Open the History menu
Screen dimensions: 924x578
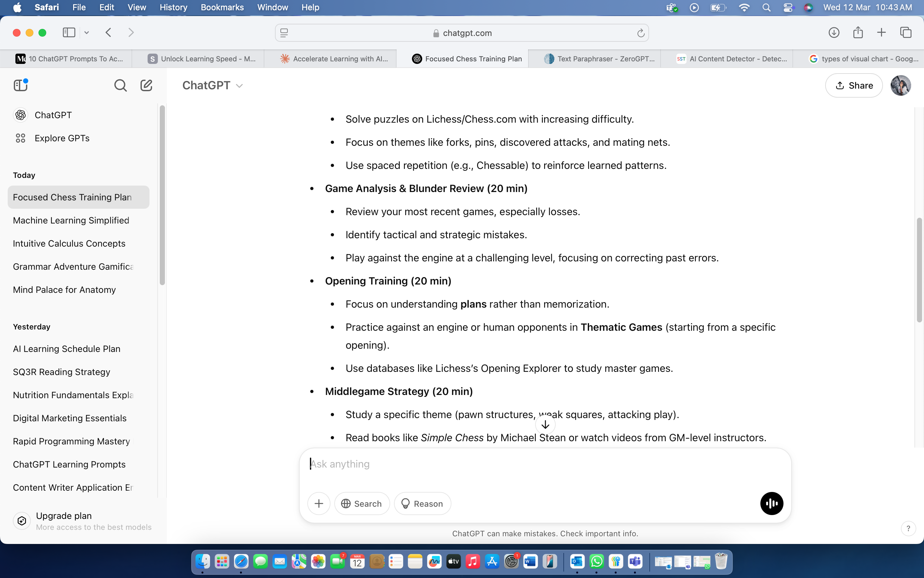[x=173, y=8]
